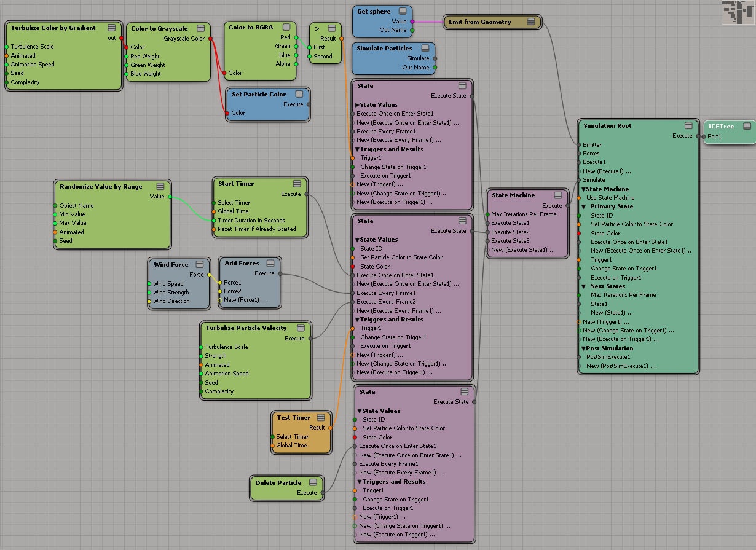Click the Execute output port on Delete Particle
Viewport: 756px width, 550px height.
point(323,493)
